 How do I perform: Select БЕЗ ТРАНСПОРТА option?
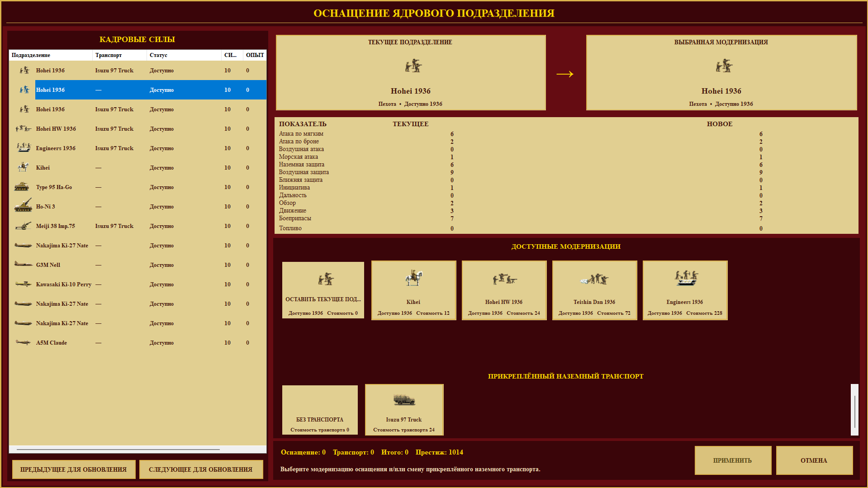click(x=320, y=410)
